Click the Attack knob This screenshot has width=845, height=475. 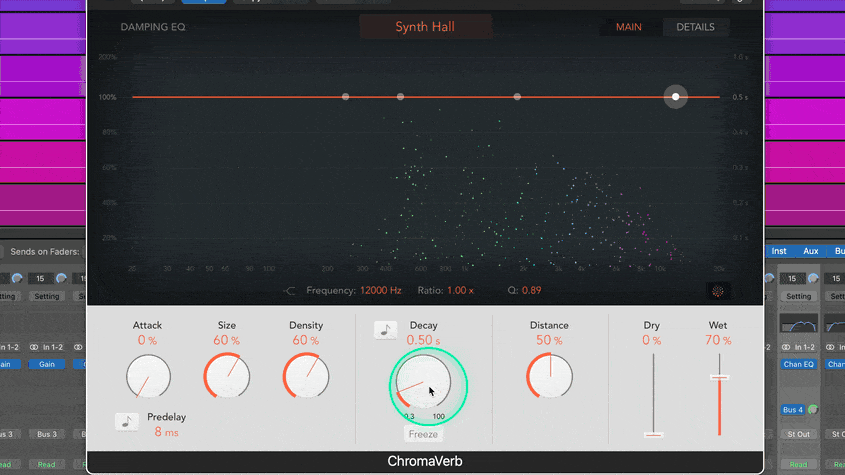[x=148, y=378]
